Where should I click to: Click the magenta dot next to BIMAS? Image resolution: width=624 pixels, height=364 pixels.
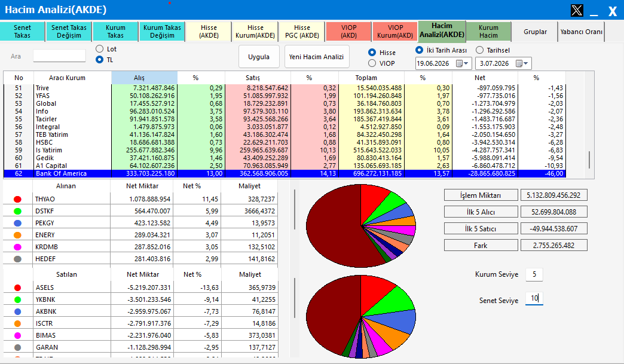coord(17,335)
